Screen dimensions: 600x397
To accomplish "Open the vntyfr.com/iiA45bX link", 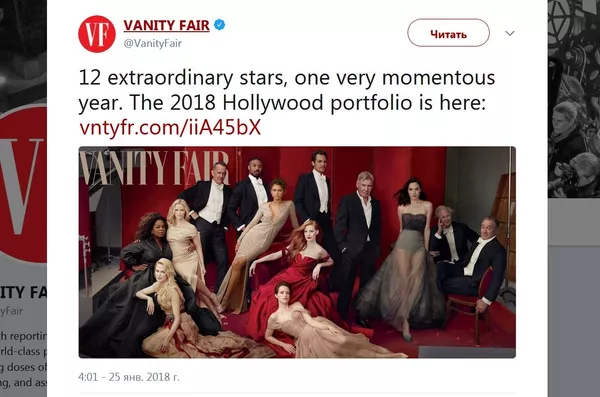I will click(x=170, y=127).
